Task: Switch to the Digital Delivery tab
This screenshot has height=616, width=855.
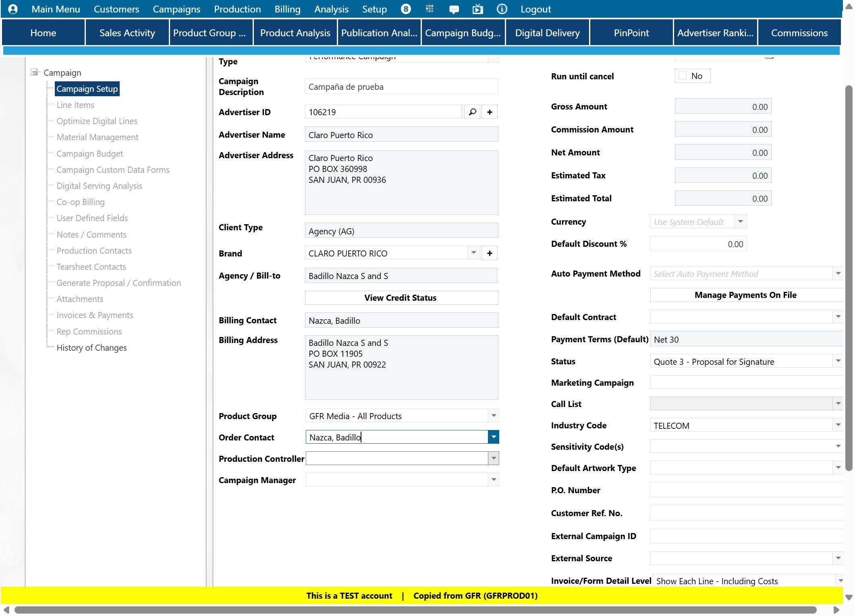Action: (547, 33)
